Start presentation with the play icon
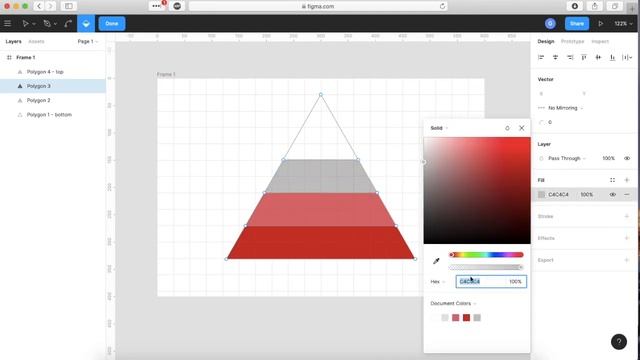The width and height of the screenshot is (640, 360). 601,24
